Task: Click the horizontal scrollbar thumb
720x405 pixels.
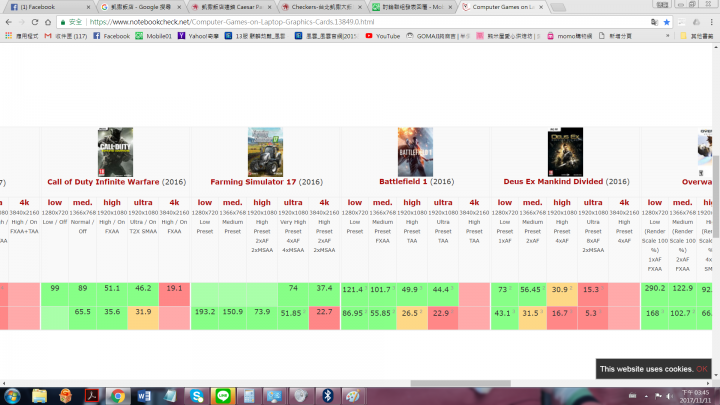Action: (x=461, y=383)
